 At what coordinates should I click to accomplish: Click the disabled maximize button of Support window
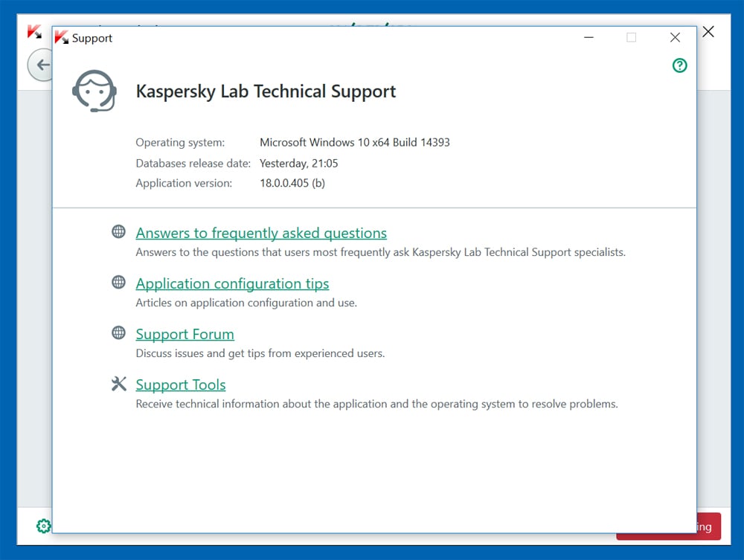[631, 37]
